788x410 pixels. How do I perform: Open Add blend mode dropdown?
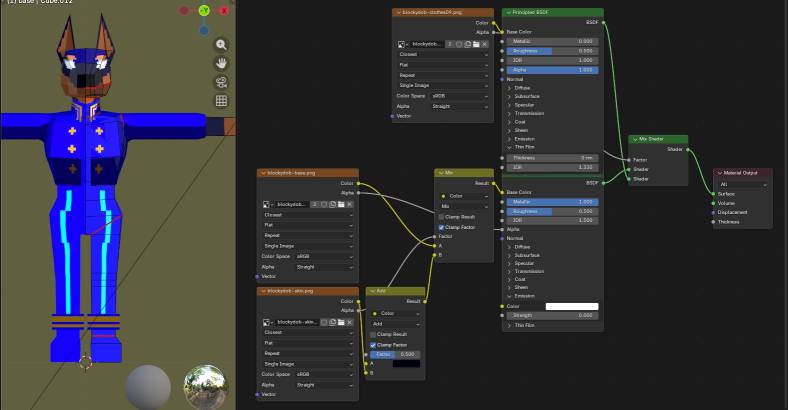click(x=395, y=323)
